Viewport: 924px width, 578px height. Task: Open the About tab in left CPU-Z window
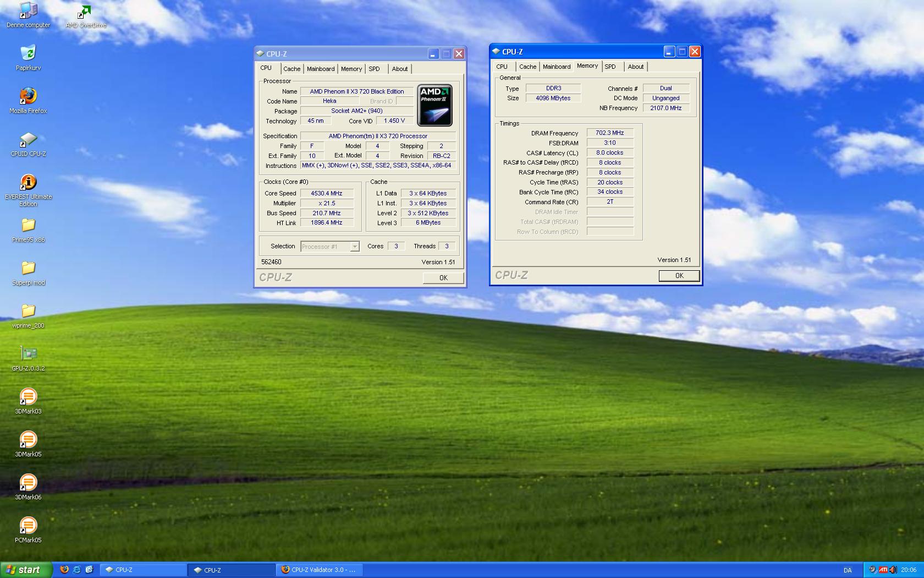[400, 69]
